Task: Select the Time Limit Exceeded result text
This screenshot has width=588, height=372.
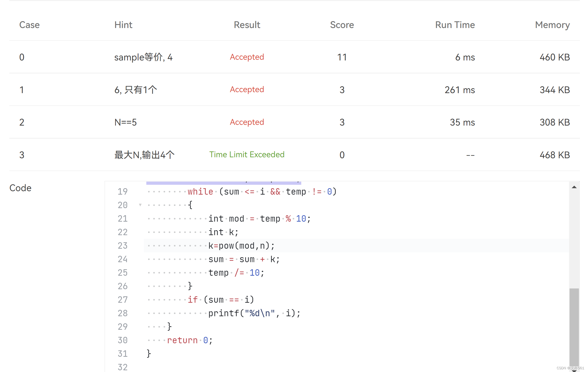Action: [247, 155]
